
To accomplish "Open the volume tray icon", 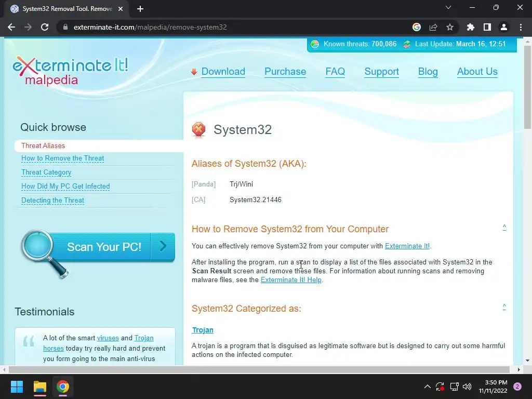I will [467, 387].
